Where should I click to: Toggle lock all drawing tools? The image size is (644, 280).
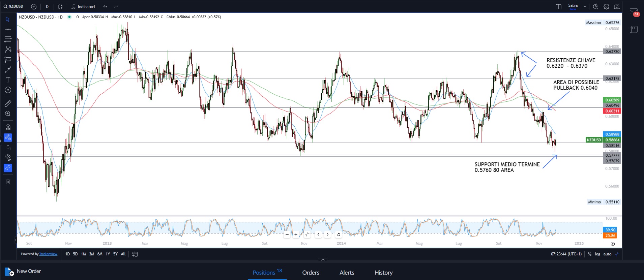[8, 148]
